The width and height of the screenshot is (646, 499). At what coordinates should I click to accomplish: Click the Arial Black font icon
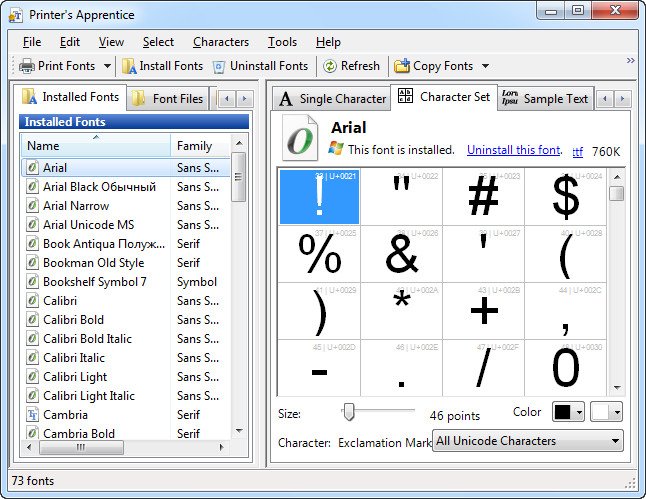pyautogui.click(x=32, y=187)
